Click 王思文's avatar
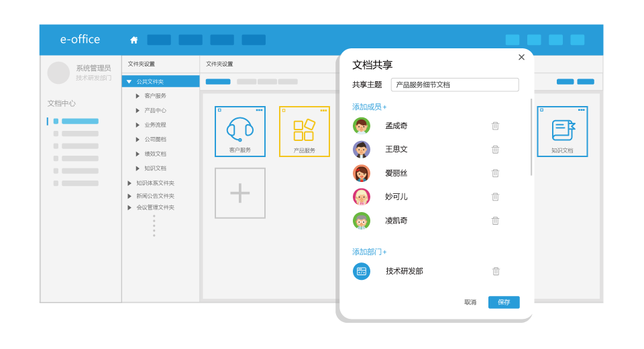The width and height of the screenshot is (644, 349). coord(362,149)
